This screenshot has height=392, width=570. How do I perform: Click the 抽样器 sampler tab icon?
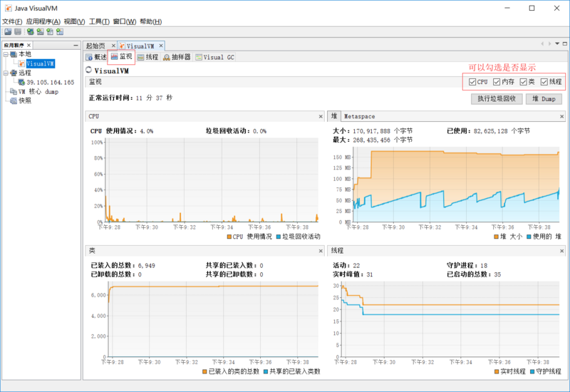(167, 57)
